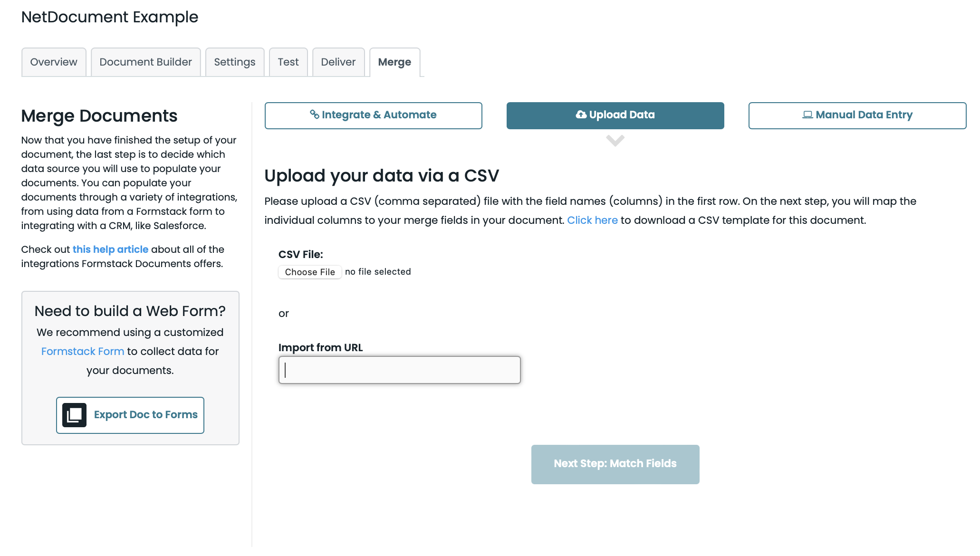Click the chevron below Upload Data
Screen dimensions: 980x556
click(615, 141)
